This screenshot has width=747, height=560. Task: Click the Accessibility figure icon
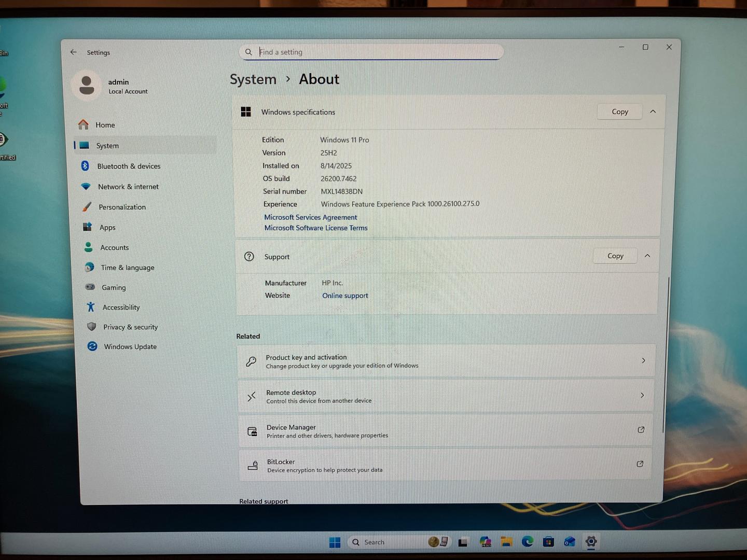(91, 307)
